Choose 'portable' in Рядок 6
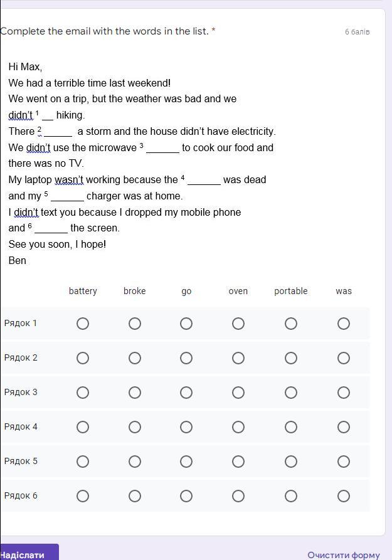 point(291,496)
